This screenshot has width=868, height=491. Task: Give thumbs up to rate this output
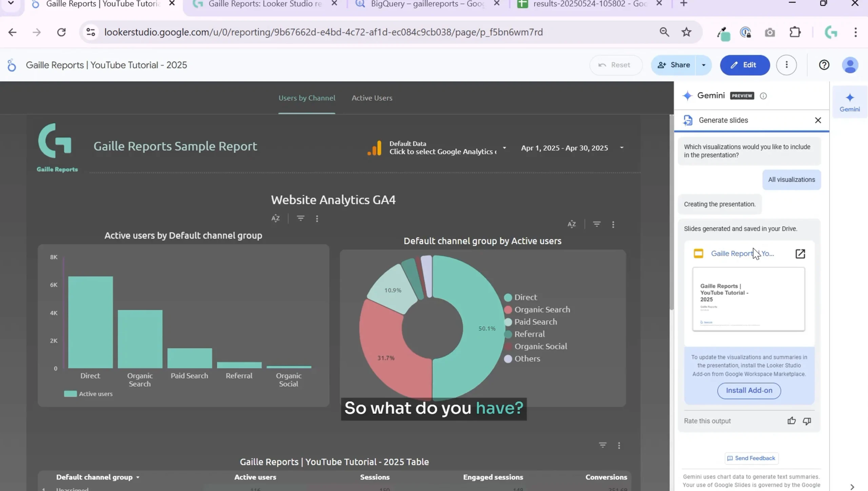click(791, 421)
